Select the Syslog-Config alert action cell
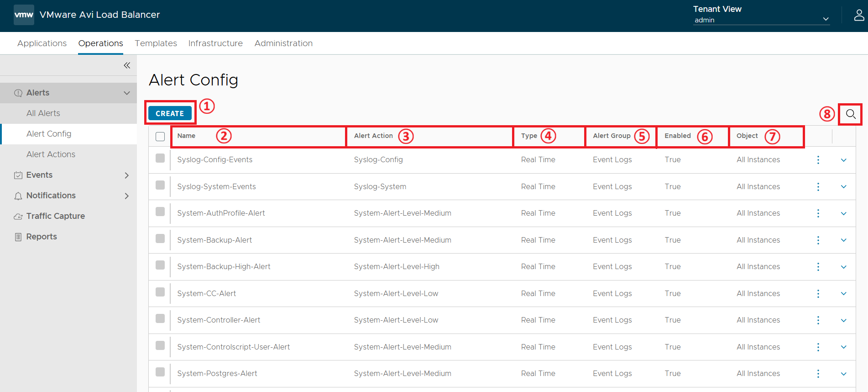 click(378, 160)
